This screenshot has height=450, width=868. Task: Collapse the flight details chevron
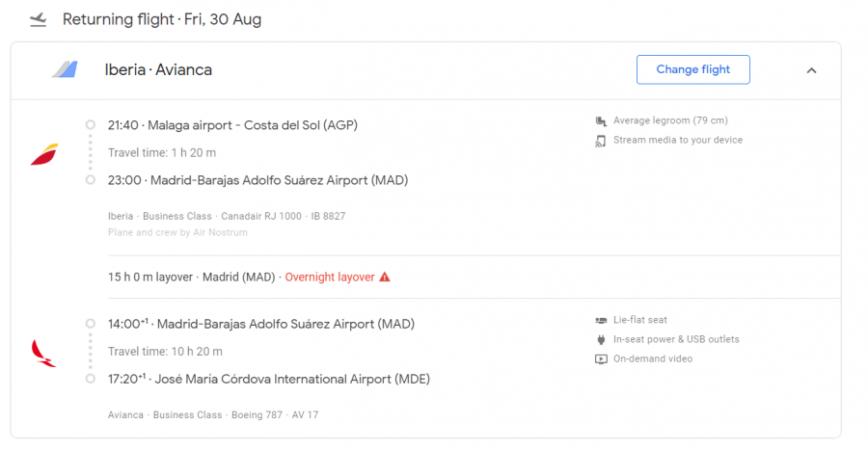click(x=811, y=70)
